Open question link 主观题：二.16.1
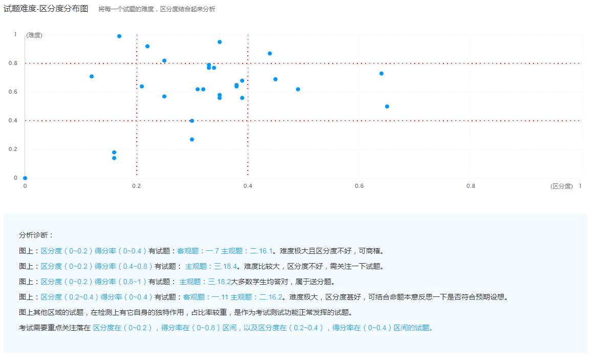This screenshot has height=364, width=596. point(247,251)
